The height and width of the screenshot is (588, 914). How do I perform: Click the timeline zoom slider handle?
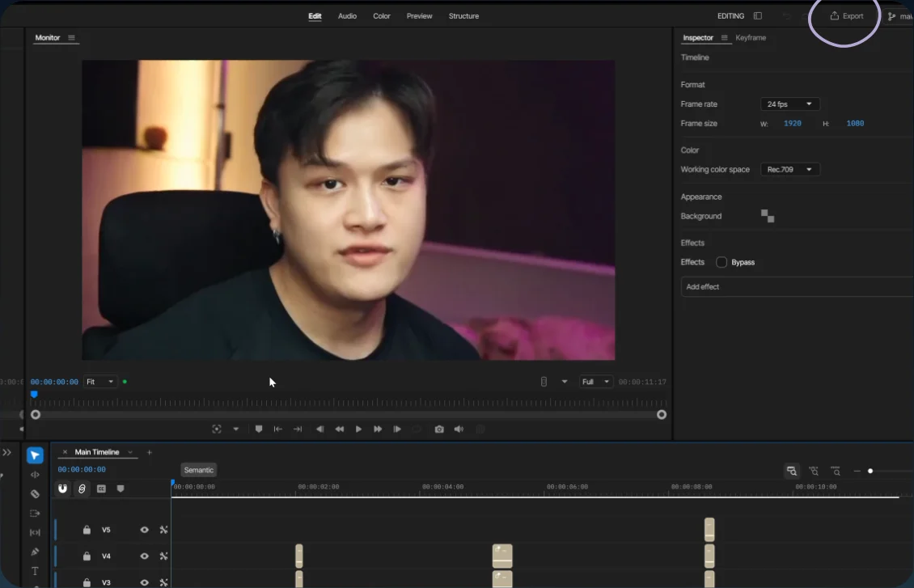(x=870, y=471)
